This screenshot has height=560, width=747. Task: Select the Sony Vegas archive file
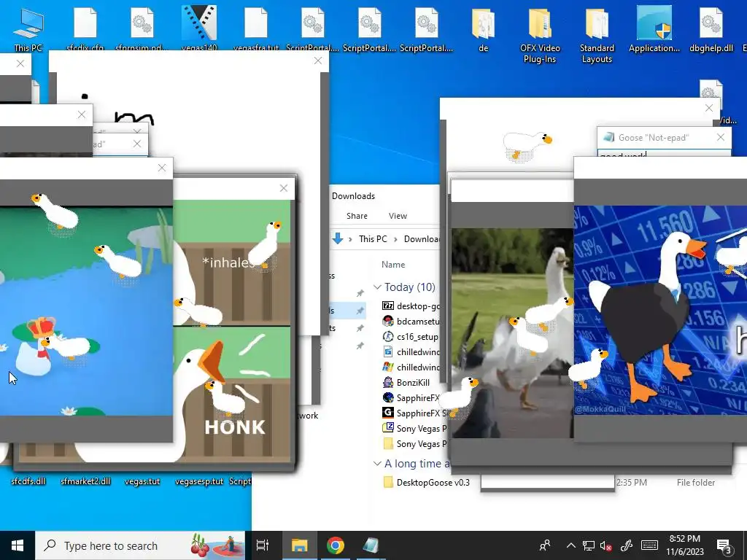[414, 428]
